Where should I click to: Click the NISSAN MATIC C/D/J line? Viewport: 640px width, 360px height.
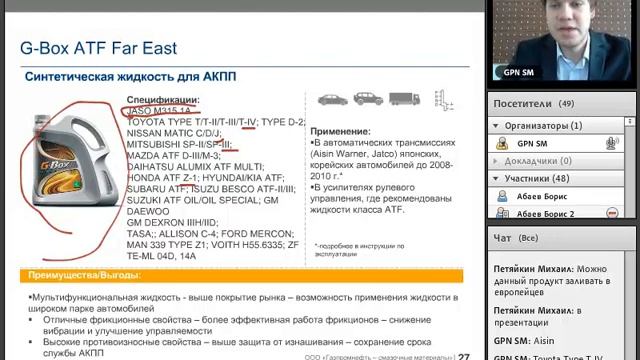pos(174,133)
